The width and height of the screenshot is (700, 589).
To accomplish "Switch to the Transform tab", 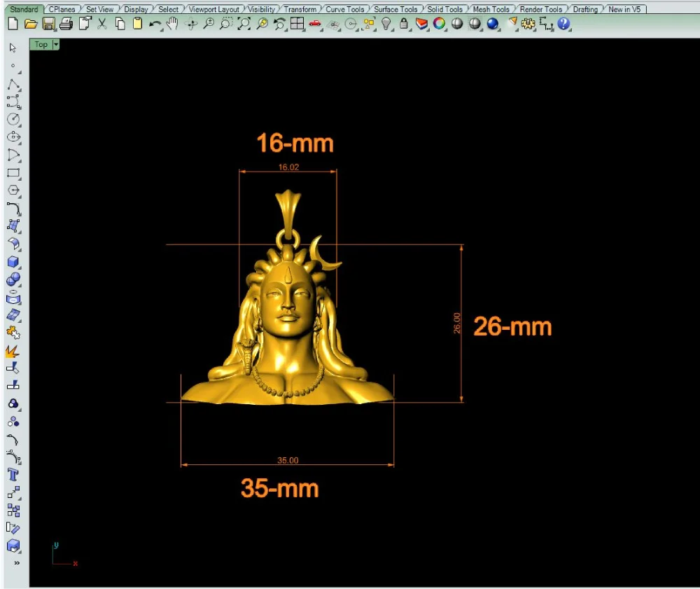I will pos(300,9).
